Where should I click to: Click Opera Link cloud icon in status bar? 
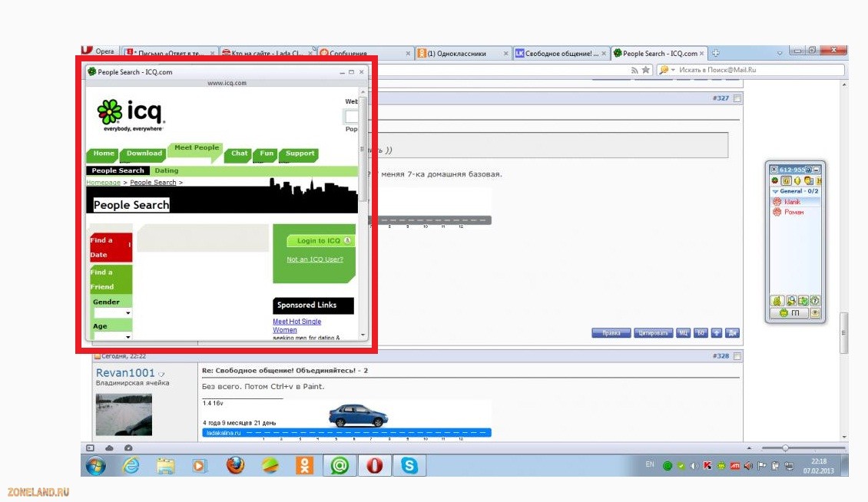pos(109,448)
